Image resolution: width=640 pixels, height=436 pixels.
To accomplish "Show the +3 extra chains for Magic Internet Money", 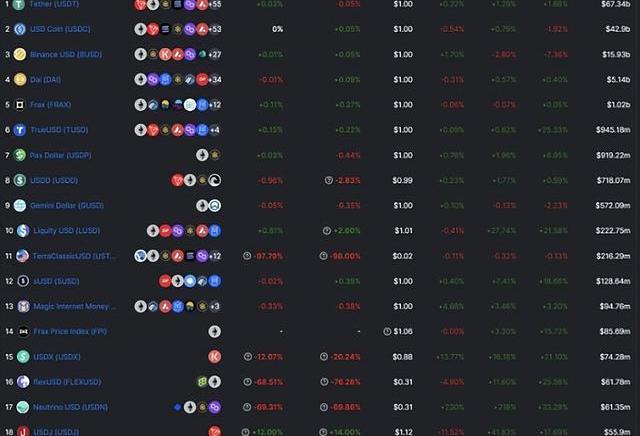I will pyautogui.click(x=214, y=306).
